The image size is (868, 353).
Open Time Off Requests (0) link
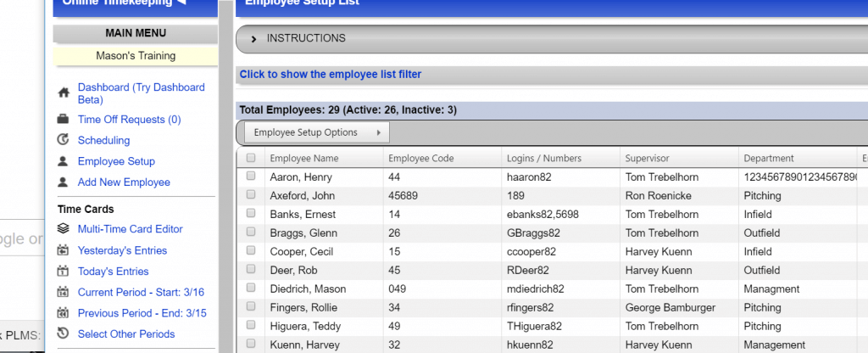[129, 120]
